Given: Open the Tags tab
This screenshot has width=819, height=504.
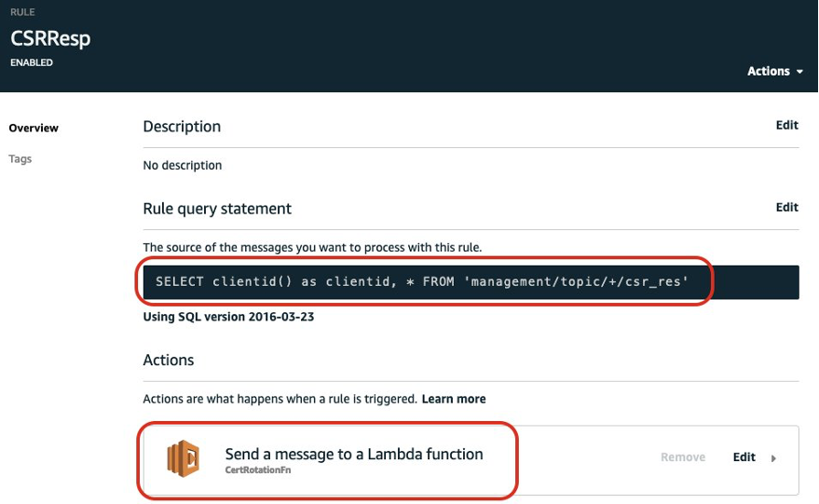Looking at the screenshot, I should tap(20, 159).
